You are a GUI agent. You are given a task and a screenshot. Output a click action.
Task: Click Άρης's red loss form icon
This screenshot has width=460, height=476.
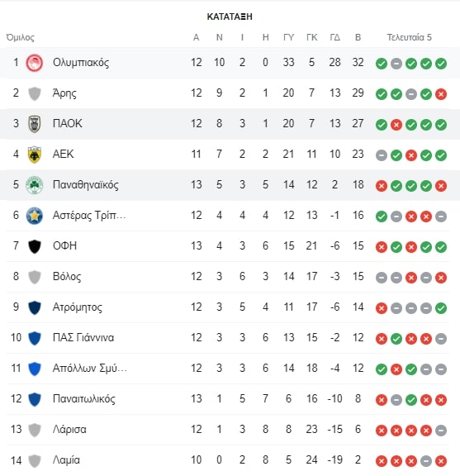[x=441, y=94]
